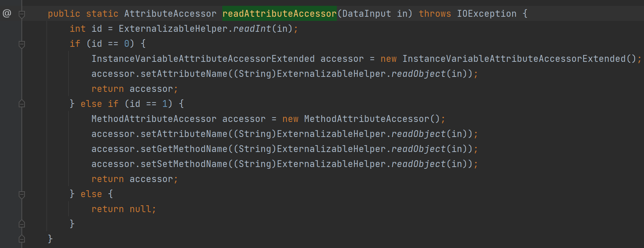Screen dimensions: 644x248
Task: Click the italic readInt method call
Action: click(x=252, y=29)
